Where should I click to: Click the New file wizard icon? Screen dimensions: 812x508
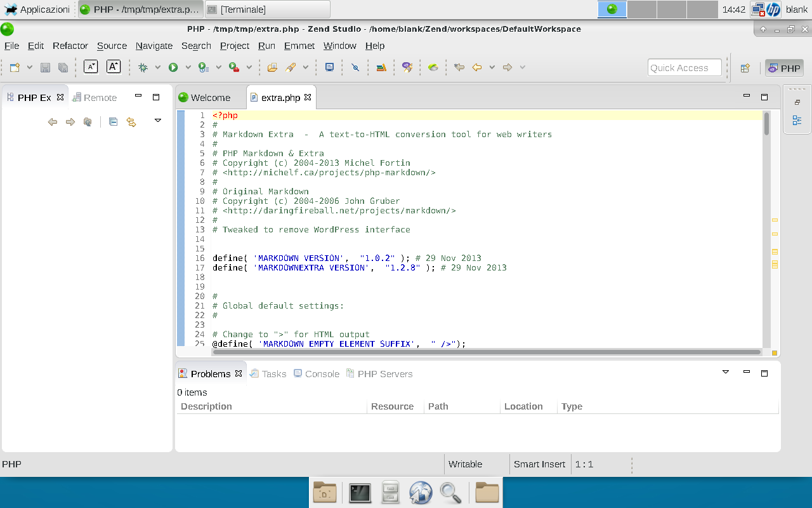[x=15, y=67]
